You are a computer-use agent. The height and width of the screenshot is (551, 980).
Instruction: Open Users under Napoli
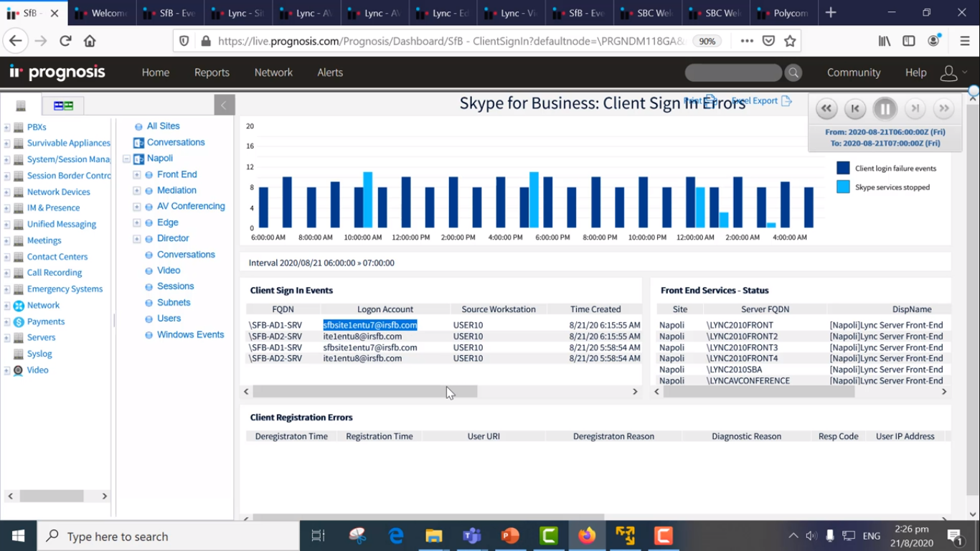(169, 319)
